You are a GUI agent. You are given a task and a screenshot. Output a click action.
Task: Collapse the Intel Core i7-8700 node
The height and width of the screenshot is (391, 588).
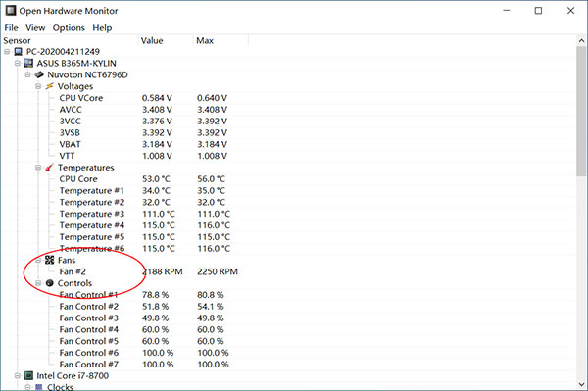pyautogui.click(x=18, y=375)
